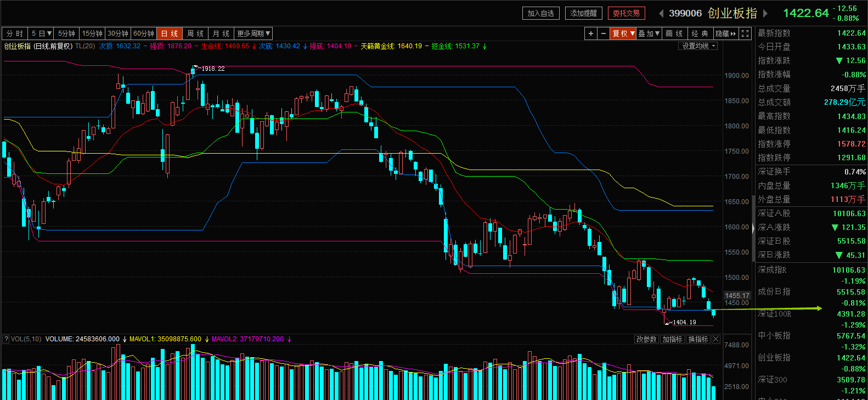Open the VOL indicator help question mark

(6, 339)
